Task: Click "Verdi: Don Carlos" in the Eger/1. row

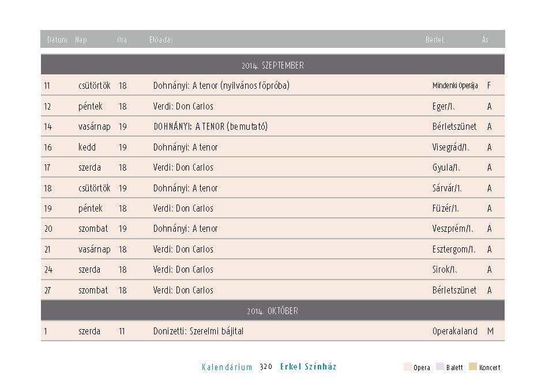Action: [x=183, y=106]
